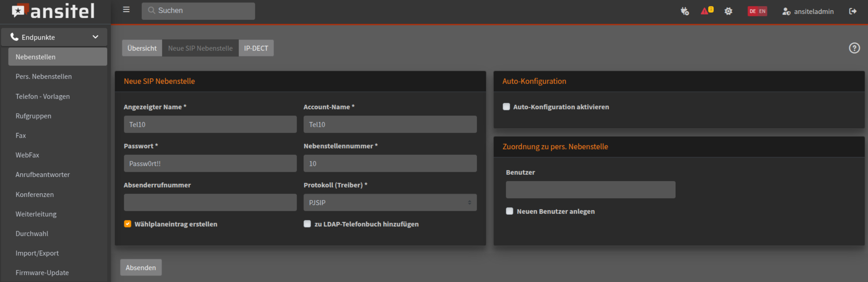This screenshot has height=282, width=868.
Task: Open the IP-DECT tab
Action: [x=256, y=48]
